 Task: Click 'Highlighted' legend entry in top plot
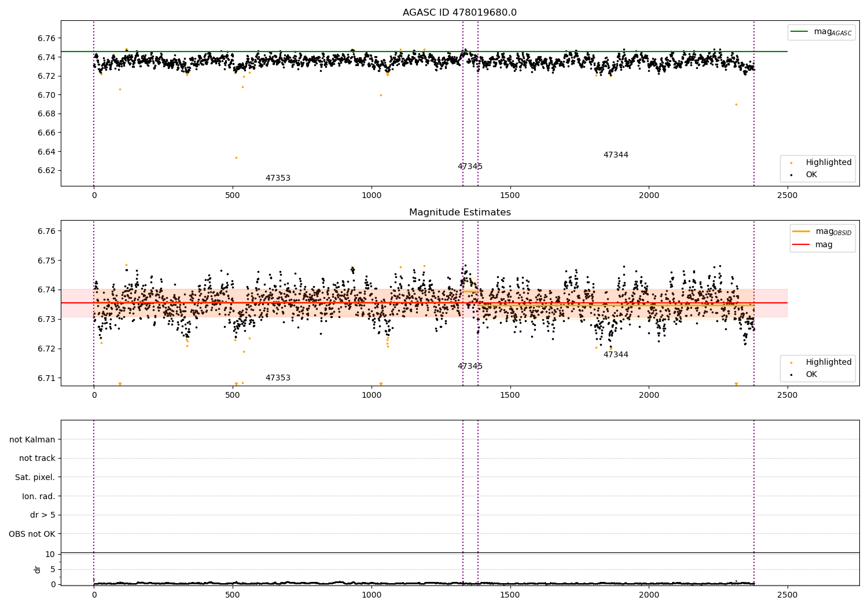(x=829, y=163)
